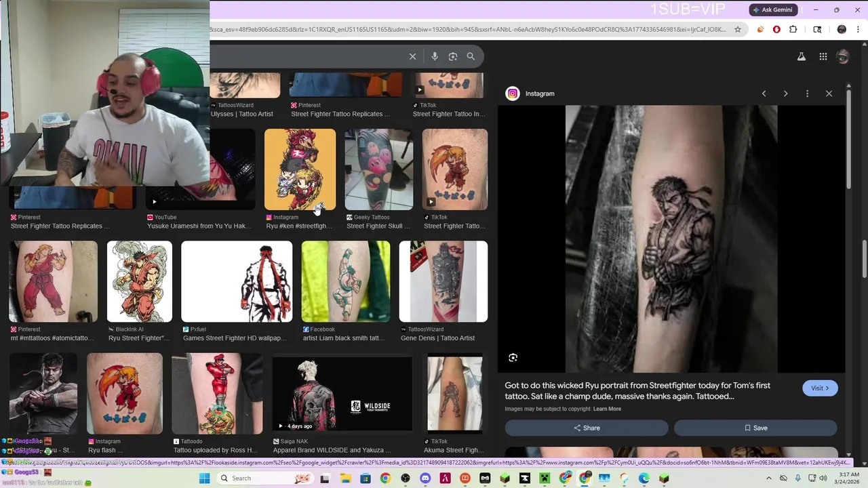The image size is (868, 488).
Task: Click 'mt #mttattoos #atomictatto...' Pinterest caption
Action: point(52,338)
